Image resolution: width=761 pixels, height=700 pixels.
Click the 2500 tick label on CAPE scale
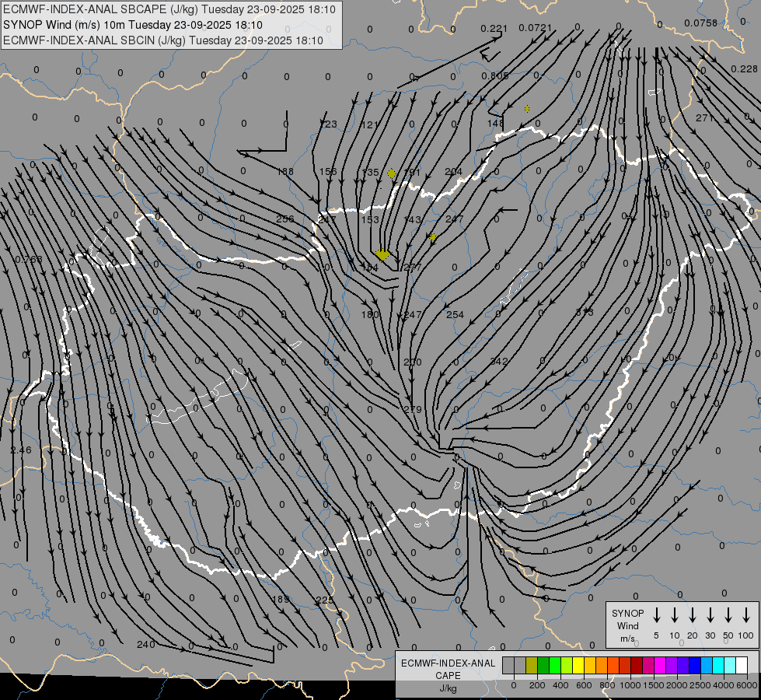click(700, 685)
